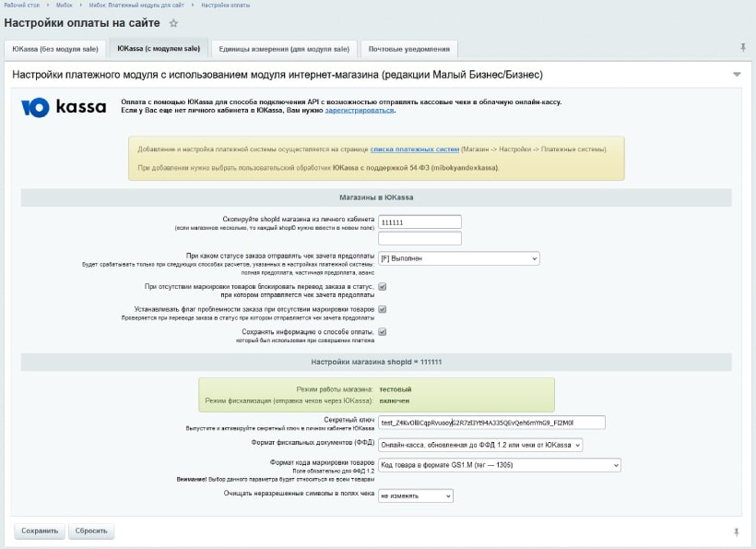Click Настройки оплаты breadcrumb item

pos(225,5)
